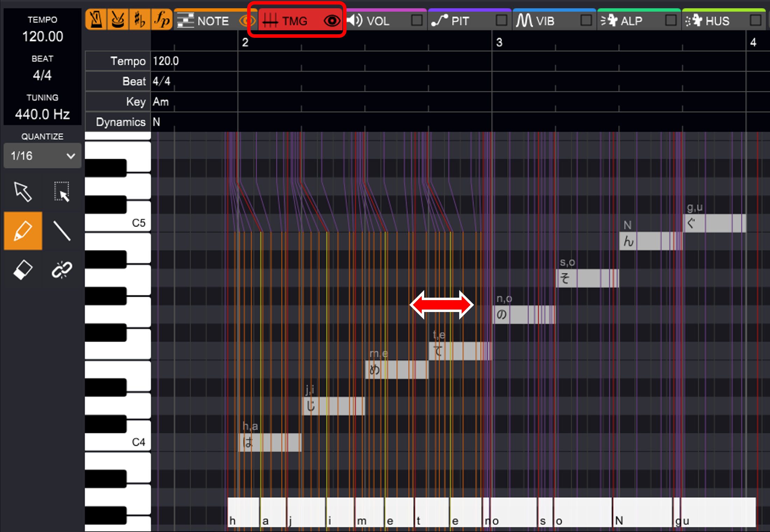The height and width of the screenshot is (532, 770).
Task: Open the 1/16 quantize dropdown
Action: click(42, 156)
